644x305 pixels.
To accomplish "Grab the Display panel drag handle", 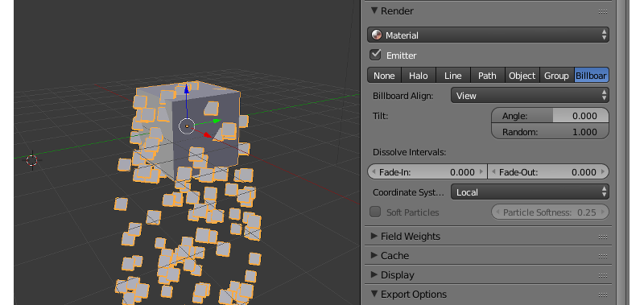I will tap(602, 275).
